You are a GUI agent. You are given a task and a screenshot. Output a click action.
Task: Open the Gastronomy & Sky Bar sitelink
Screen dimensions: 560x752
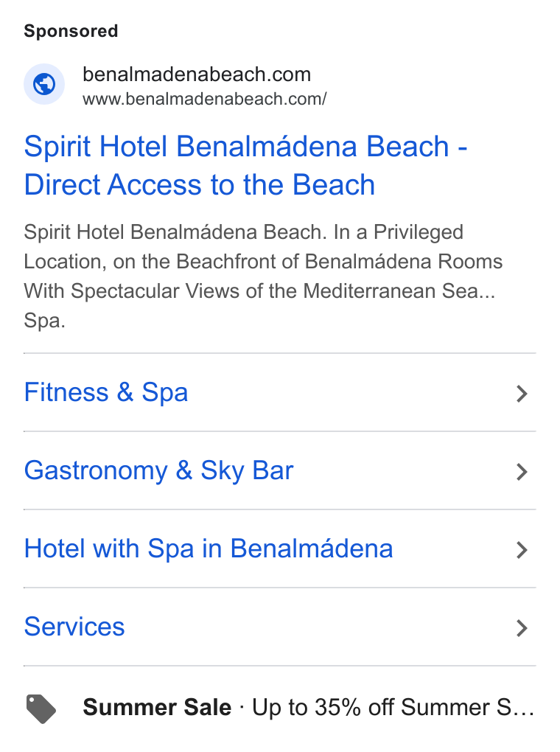click(x=158, y=470)
